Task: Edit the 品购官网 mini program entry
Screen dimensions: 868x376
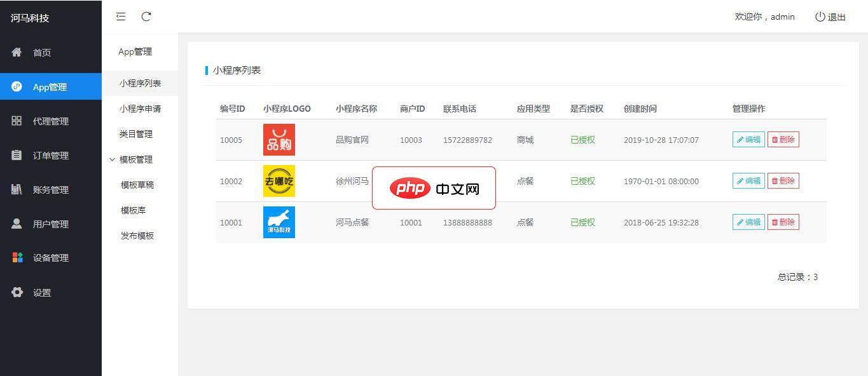Action: (x=748, y=139)
